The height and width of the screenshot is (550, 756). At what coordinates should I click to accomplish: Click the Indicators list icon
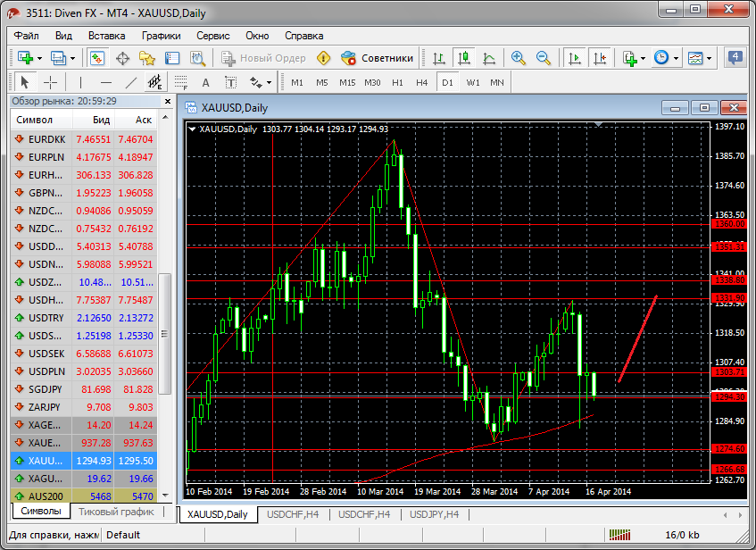[x=629, y=58]
